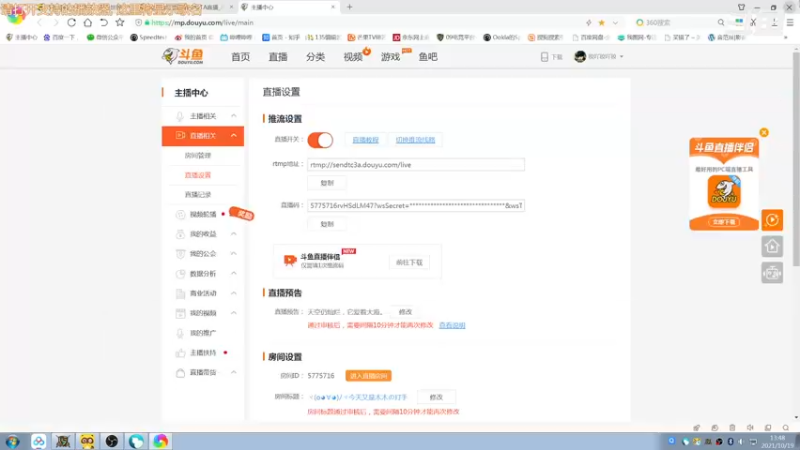Reload the page with the browser refresh icon
Image resolution: width=800 pixels, height=450 pixels.
pyautogui.click(x=71, y=22)
